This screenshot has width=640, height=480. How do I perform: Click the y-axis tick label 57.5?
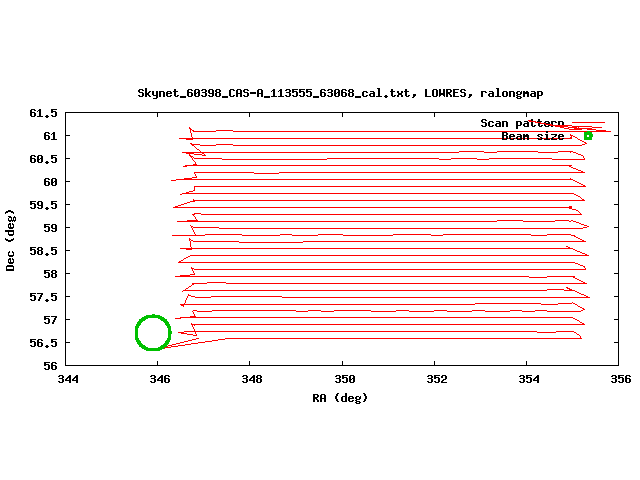(x=43, y=297)
